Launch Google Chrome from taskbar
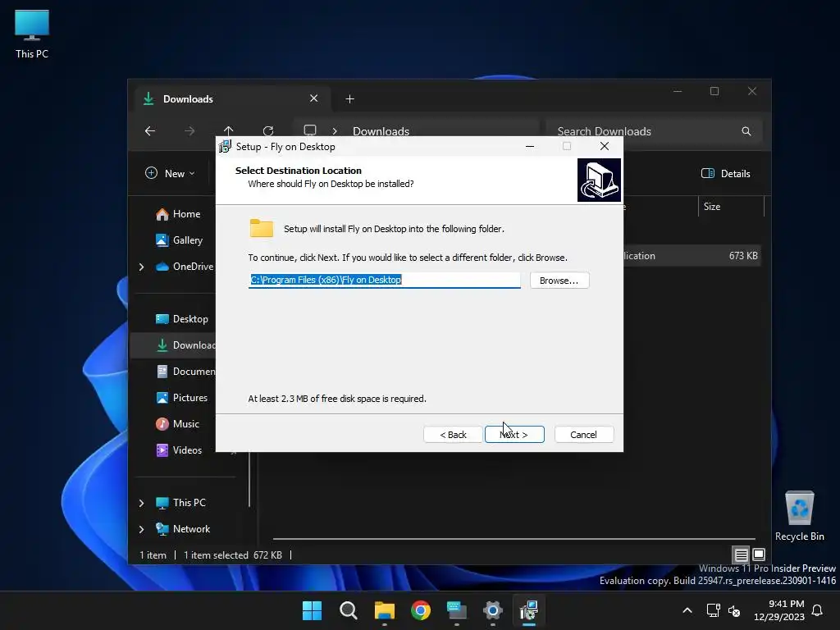This screenshot has height=630, width=840. [x=421, y=610]
